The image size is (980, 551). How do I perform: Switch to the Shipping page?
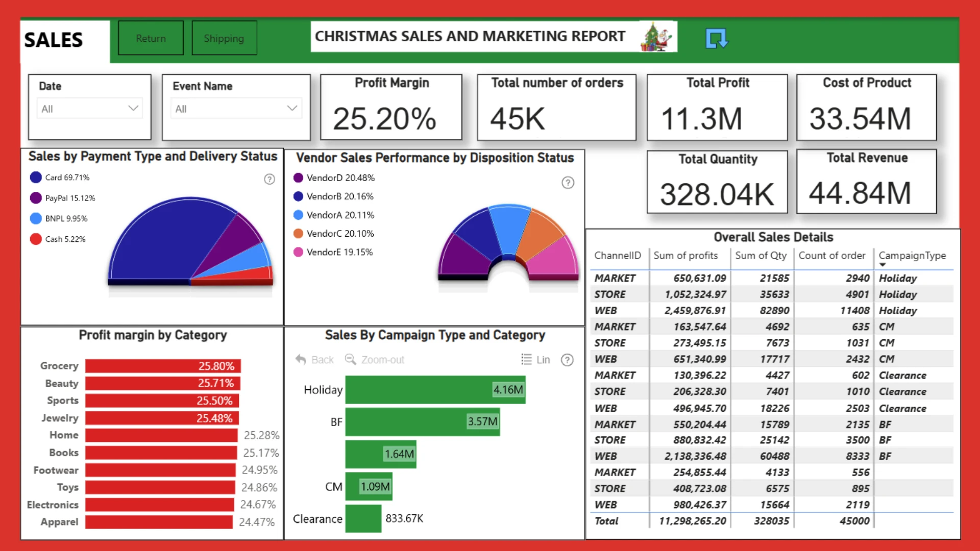coord(224,38)
